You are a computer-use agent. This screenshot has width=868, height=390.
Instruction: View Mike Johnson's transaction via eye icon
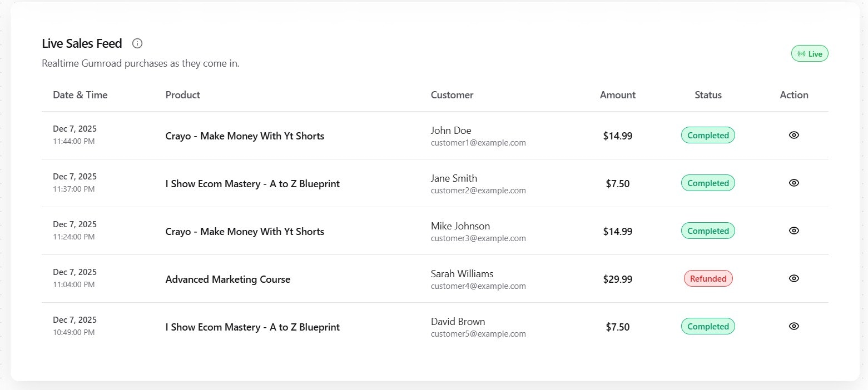coord(793,231)
